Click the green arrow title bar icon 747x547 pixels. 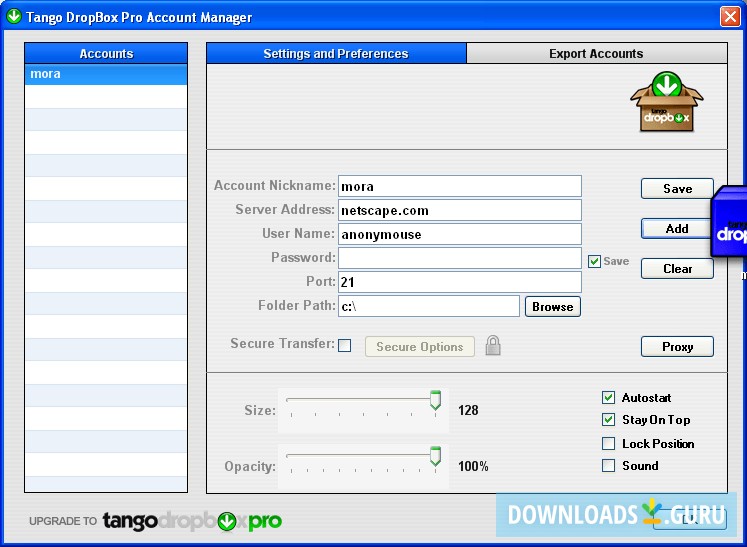point(14,16)
